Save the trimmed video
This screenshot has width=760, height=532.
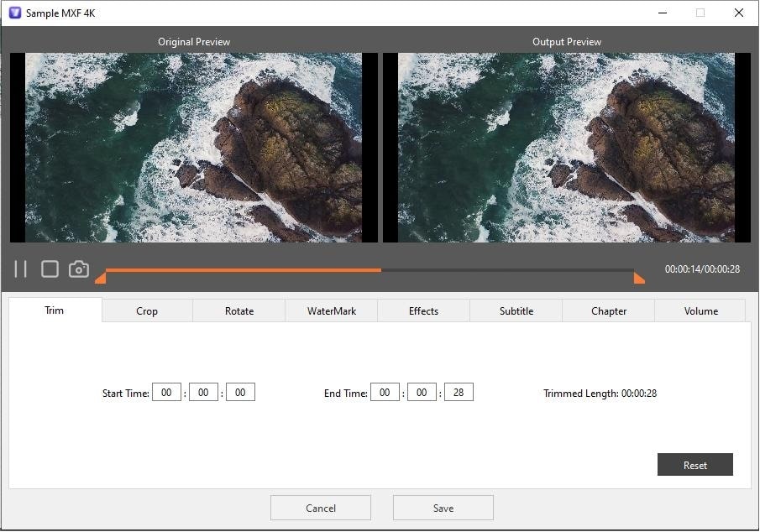coord(443,507)
